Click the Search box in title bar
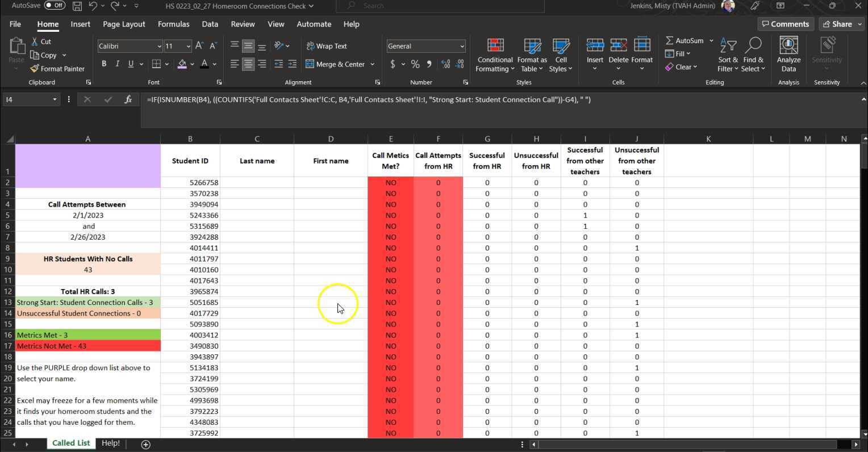Viewport: 868px width, 452px height. (440, 6)
